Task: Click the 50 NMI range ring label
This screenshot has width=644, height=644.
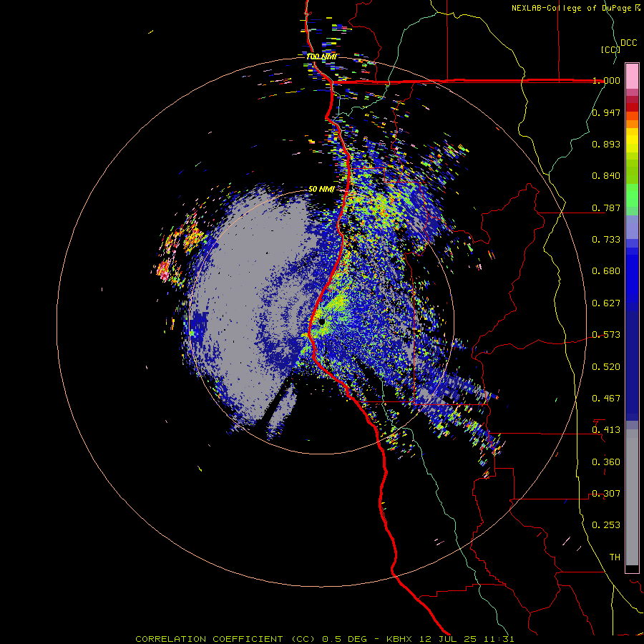Action: tap(321, 189)
